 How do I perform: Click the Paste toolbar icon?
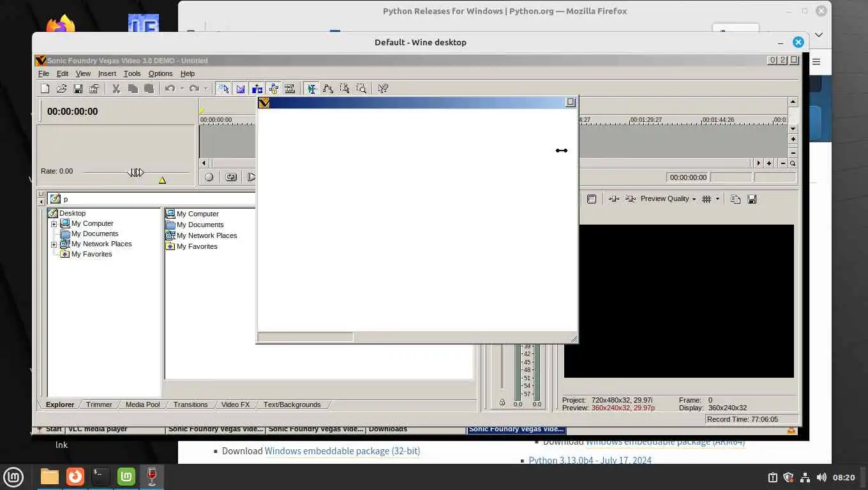click(149, 89)
